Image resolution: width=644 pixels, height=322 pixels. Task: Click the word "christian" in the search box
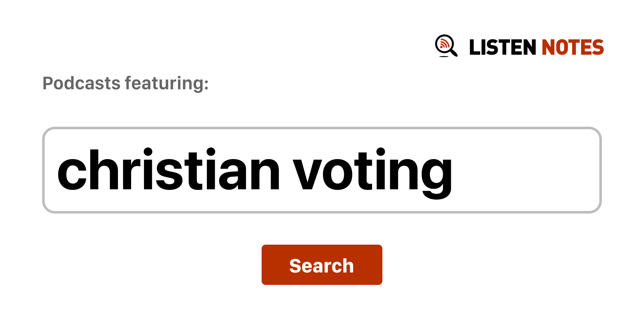click(x=168, y=170)
